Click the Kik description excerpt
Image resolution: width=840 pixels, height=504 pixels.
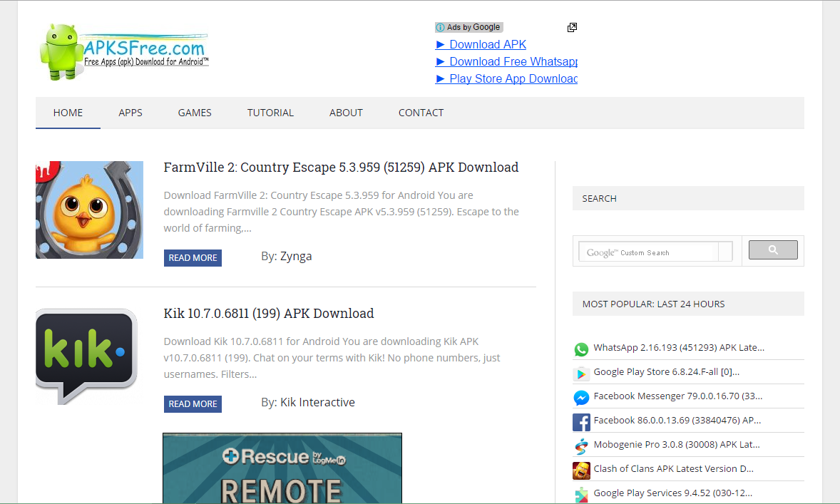pyautogui.click(x=332, y=358)
